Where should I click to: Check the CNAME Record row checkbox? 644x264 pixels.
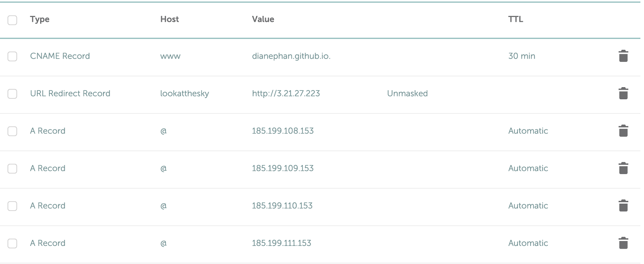click(12, 56)
